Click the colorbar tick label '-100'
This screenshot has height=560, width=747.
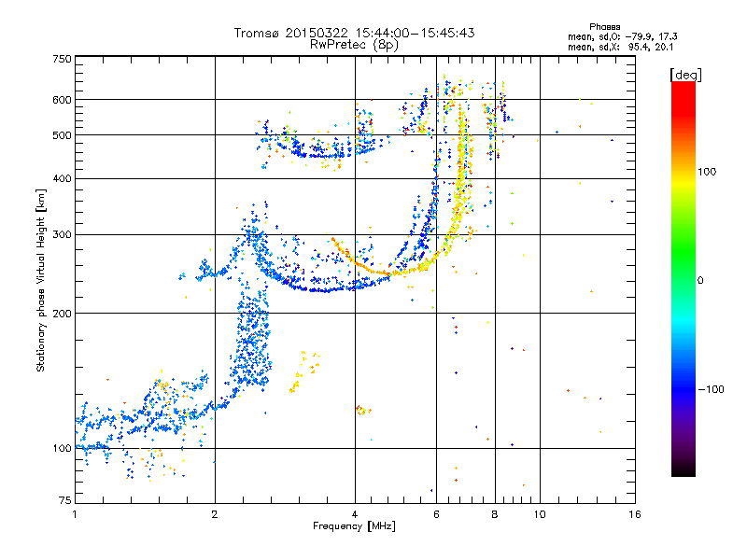(x=712, y=389)
